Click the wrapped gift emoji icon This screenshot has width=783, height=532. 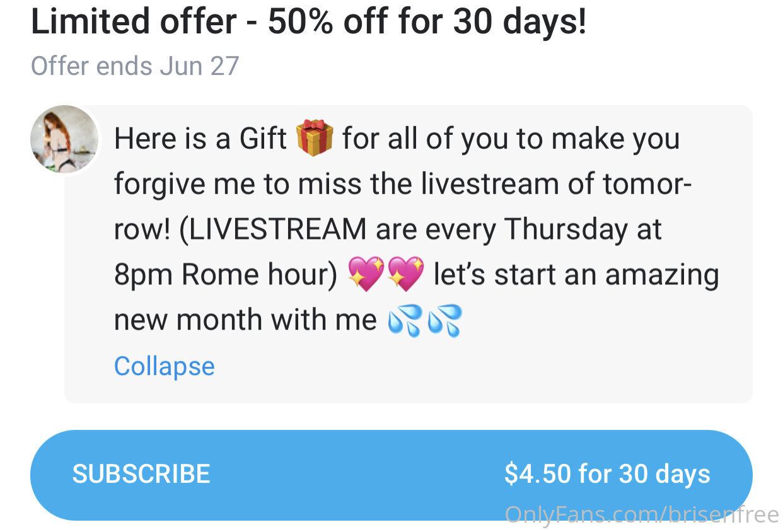pyautogui.click(x=314, y=138)
